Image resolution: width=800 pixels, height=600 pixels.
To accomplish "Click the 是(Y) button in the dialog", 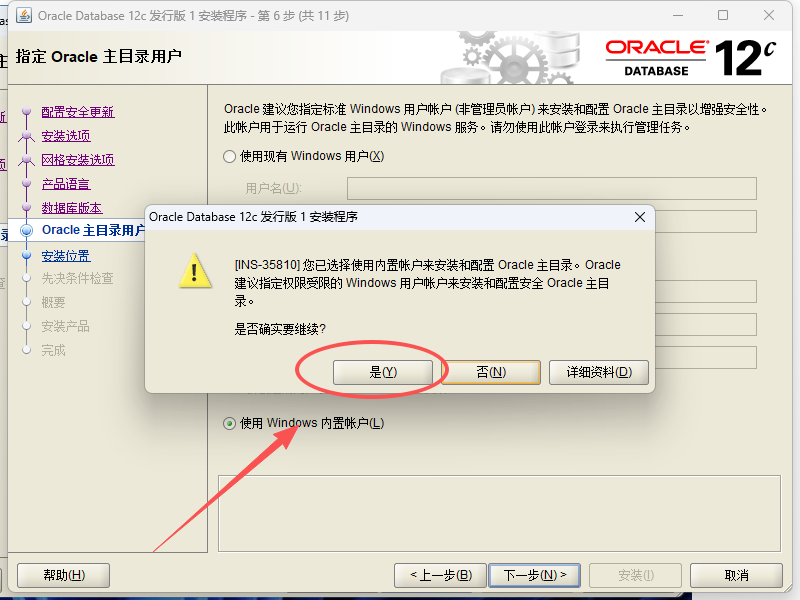I will tap(383, 372).
